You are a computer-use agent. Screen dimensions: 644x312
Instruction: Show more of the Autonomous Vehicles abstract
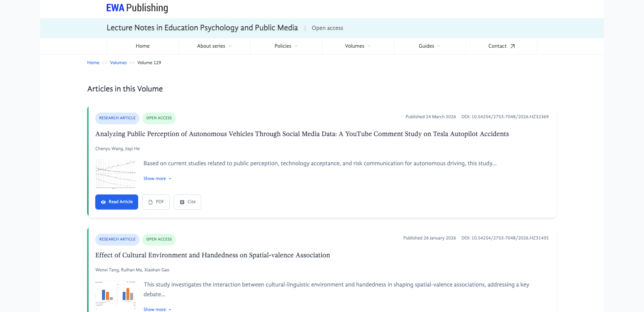(x=157, y=179)
